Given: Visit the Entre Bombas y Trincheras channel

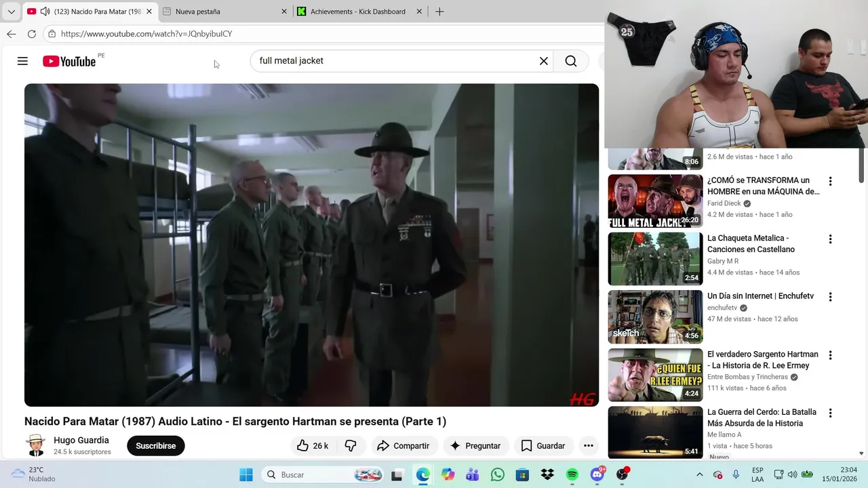Looking at the screenshot, I should pyautogui.click(x=747, y=377).
